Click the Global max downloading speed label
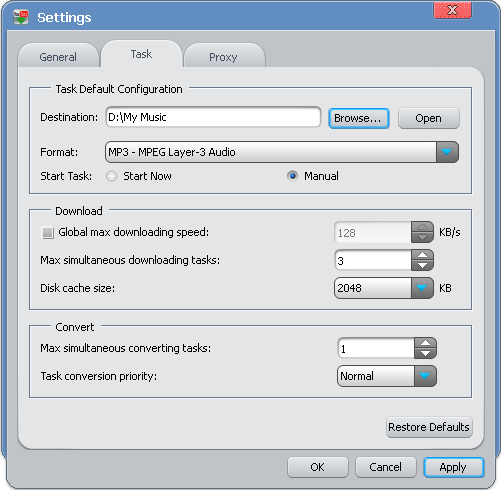This screenshot has height=490, width=501. tap(134, 232)
